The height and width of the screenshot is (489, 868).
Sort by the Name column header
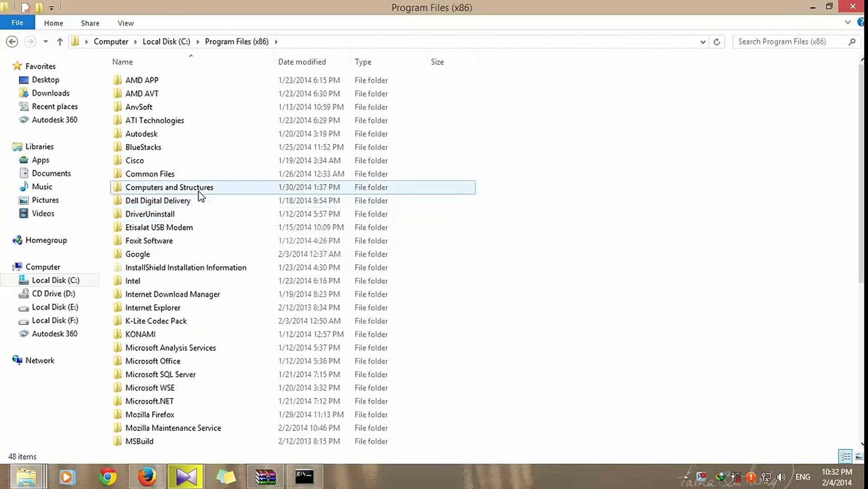point(192,62)
